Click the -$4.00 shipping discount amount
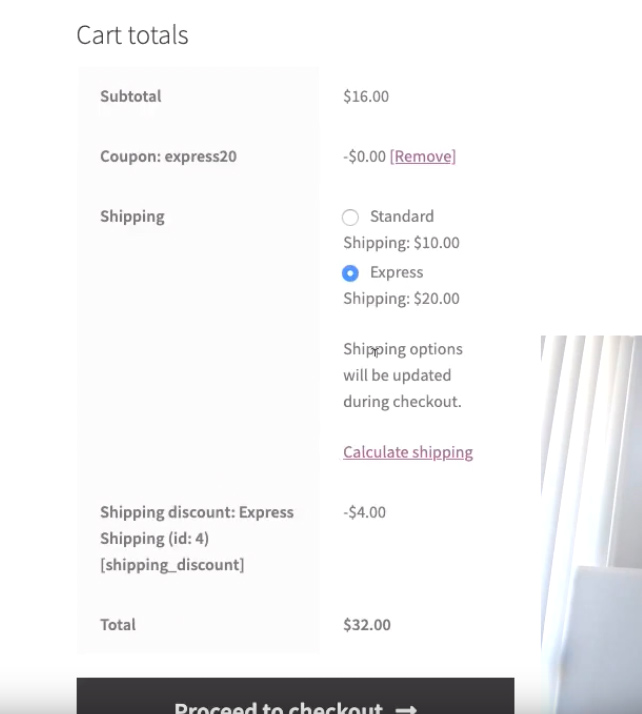This screenshot has width=642, height=714. [x=364, y=512]
